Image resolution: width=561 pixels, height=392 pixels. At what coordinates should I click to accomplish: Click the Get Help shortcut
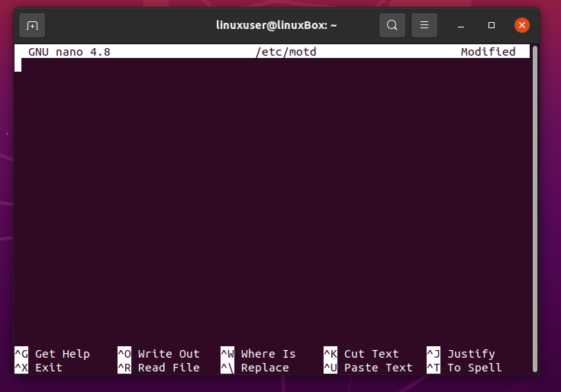coord(62,354)
